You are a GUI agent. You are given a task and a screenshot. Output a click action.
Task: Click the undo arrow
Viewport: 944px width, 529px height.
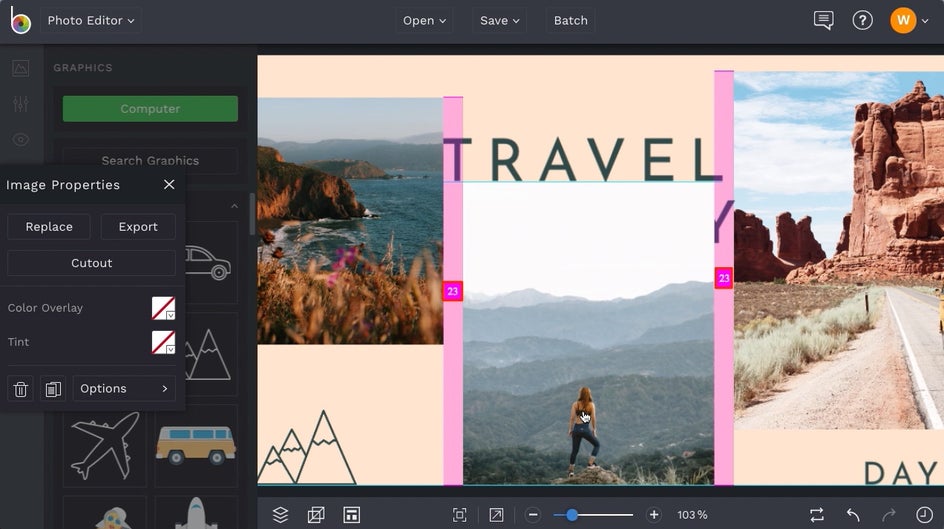[853, 515]
